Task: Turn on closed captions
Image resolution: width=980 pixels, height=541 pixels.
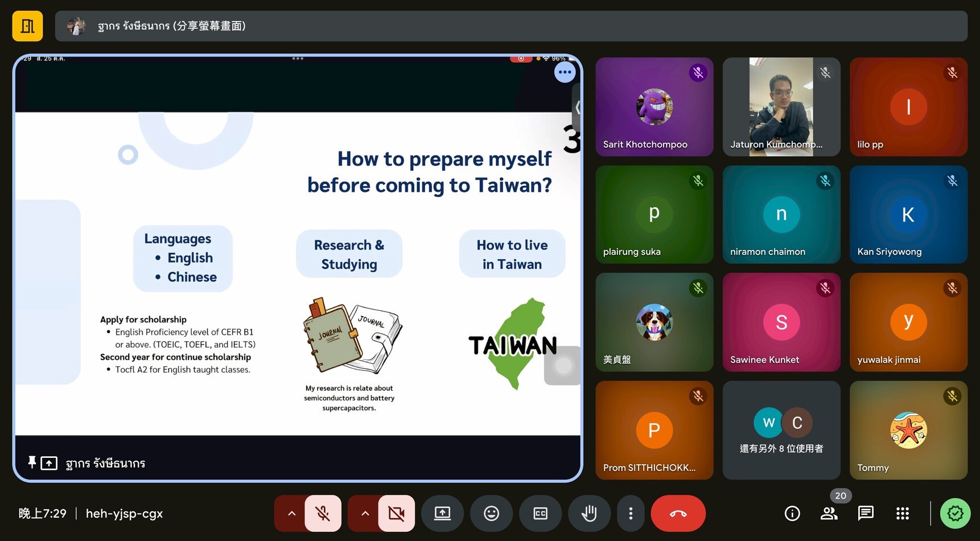Action: (x=540, y=514)
